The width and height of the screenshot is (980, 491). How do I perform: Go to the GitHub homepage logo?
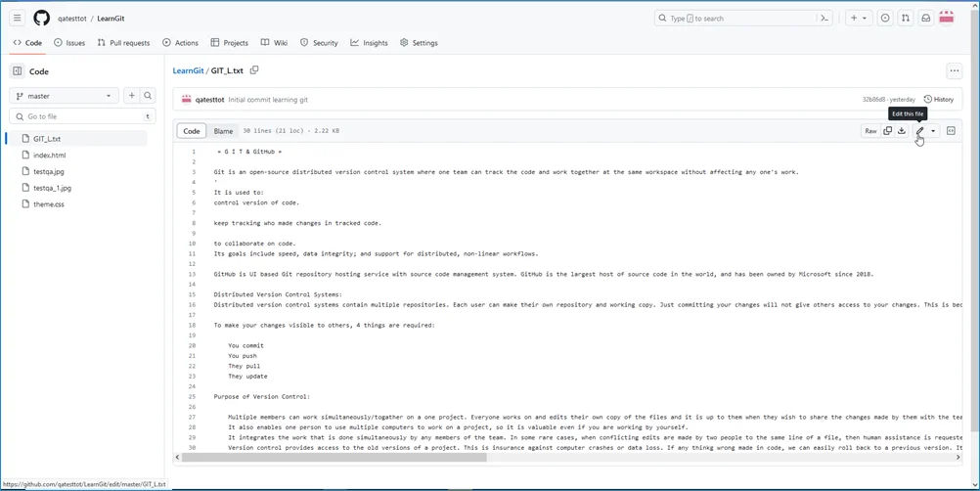[x=42, y=19]
